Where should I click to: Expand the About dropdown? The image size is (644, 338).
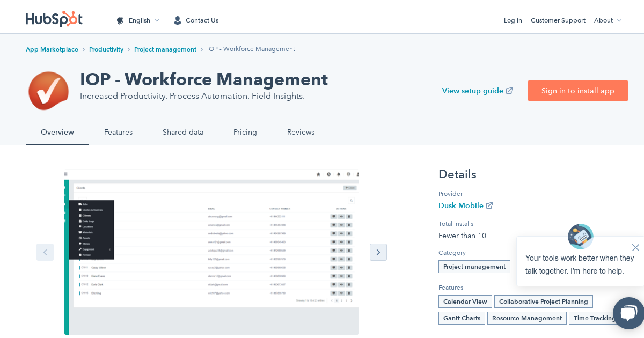coord(607,20)
